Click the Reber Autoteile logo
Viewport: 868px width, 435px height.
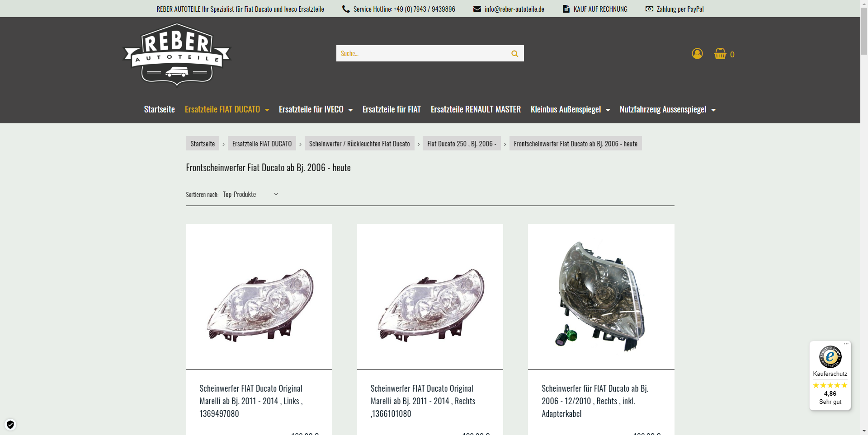(x=177, y=55)
